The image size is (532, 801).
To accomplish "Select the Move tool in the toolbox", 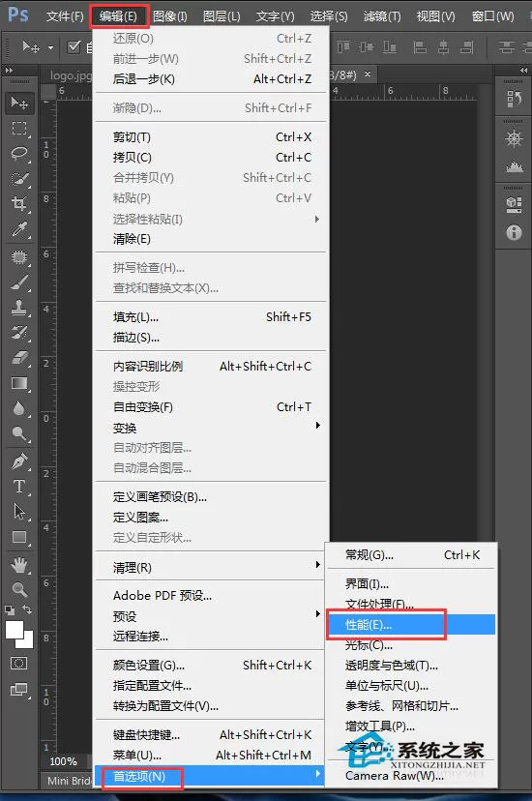I will click(19, 104).
